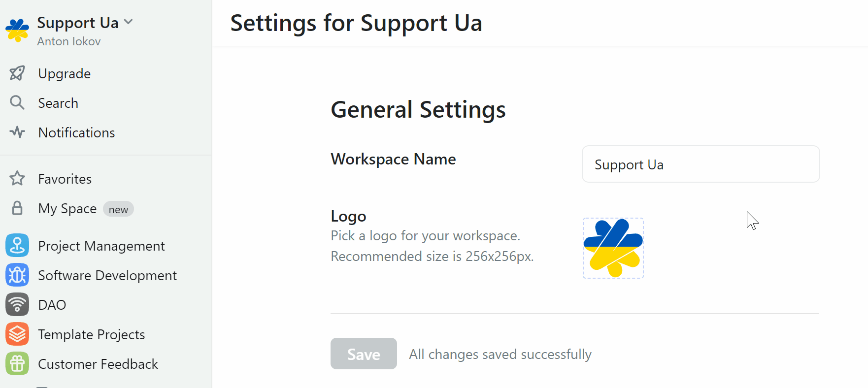Click the Software Development space icon
Viewport: 868px width, 388px height.
[17, 275]
